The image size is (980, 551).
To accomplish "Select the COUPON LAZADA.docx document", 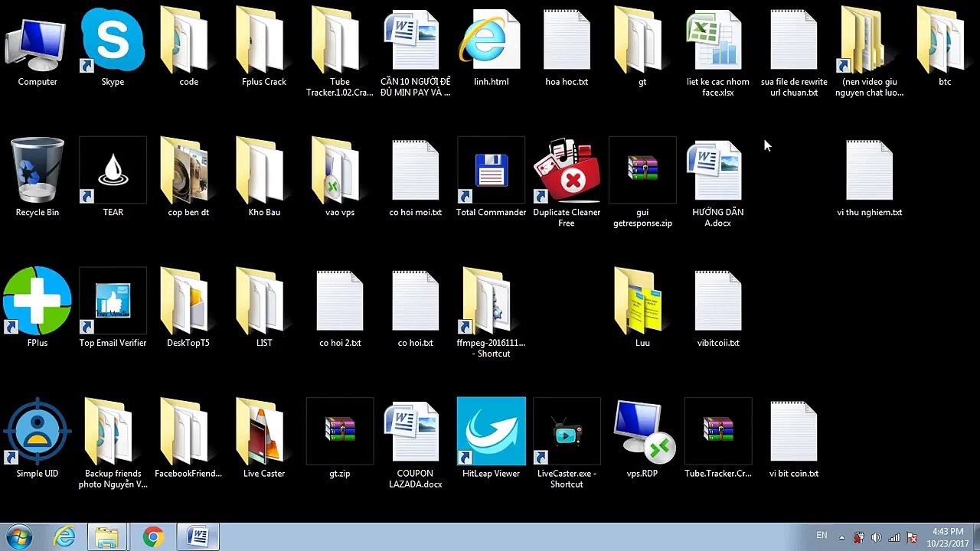I will [416, 444].
